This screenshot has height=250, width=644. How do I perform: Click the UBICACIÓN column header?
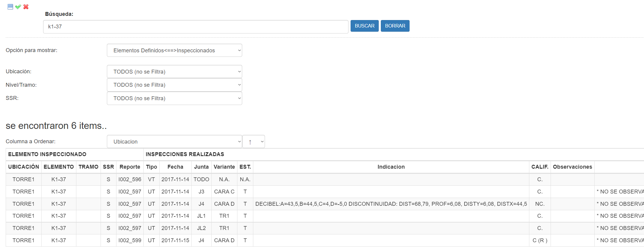[x=24, y=167]
